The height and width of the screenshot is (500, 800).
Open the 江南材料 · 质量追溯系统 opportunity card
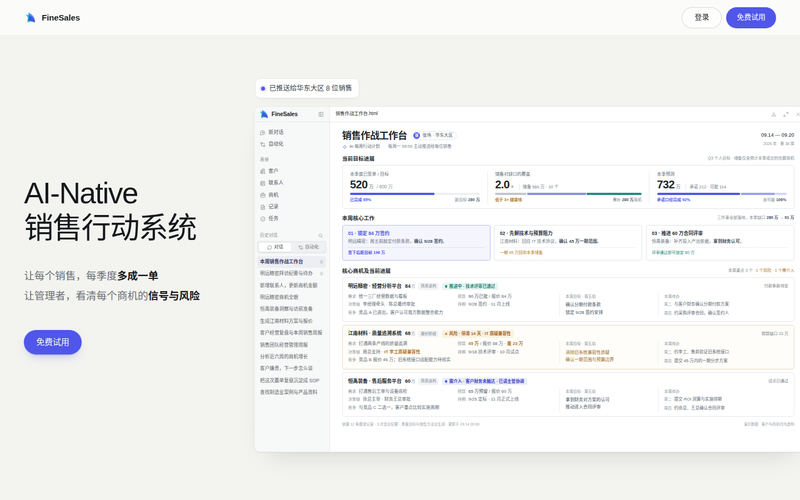pos(568,347)
